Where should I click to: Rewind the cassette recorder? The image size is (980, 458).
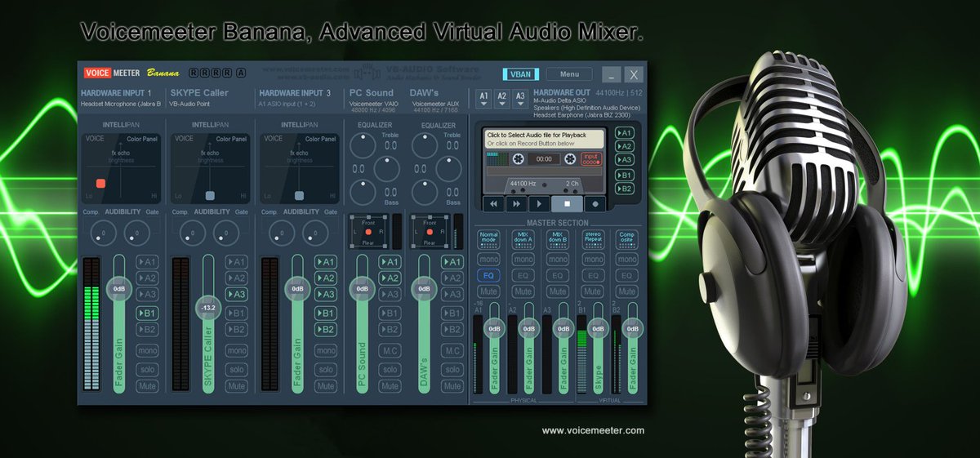(492, 204)
